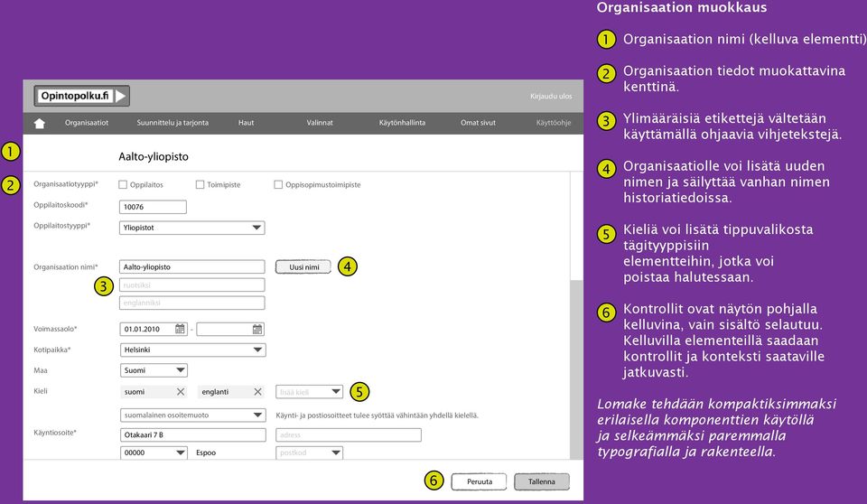Screen dimensions: 867x504
Task: Click the Kieli label
Action: [x=41, y=391]
